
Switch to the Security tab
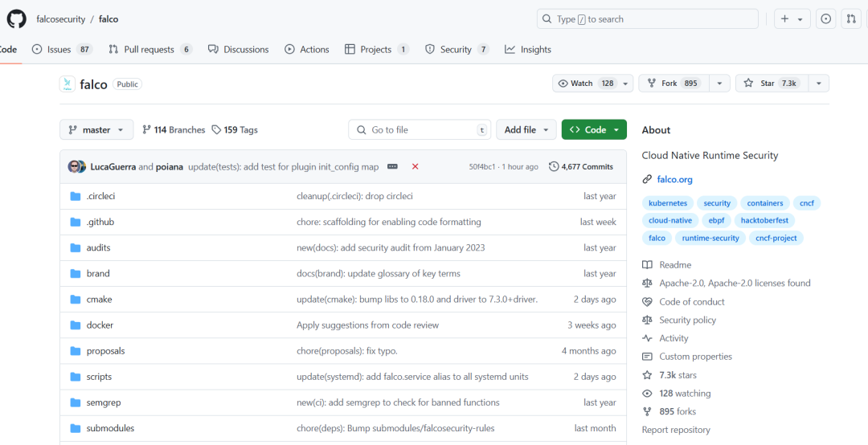457,49
